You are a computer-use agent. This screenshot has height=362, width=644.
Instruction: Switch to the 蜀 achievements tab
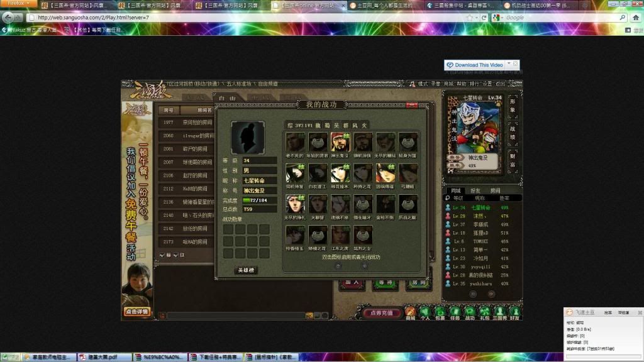coord(327,125)
